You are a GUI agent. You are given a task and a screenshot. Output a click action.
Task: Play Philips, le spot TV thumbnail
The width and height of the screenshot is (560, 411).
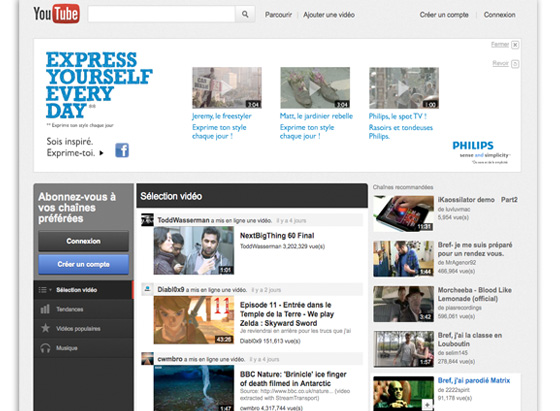404,88
